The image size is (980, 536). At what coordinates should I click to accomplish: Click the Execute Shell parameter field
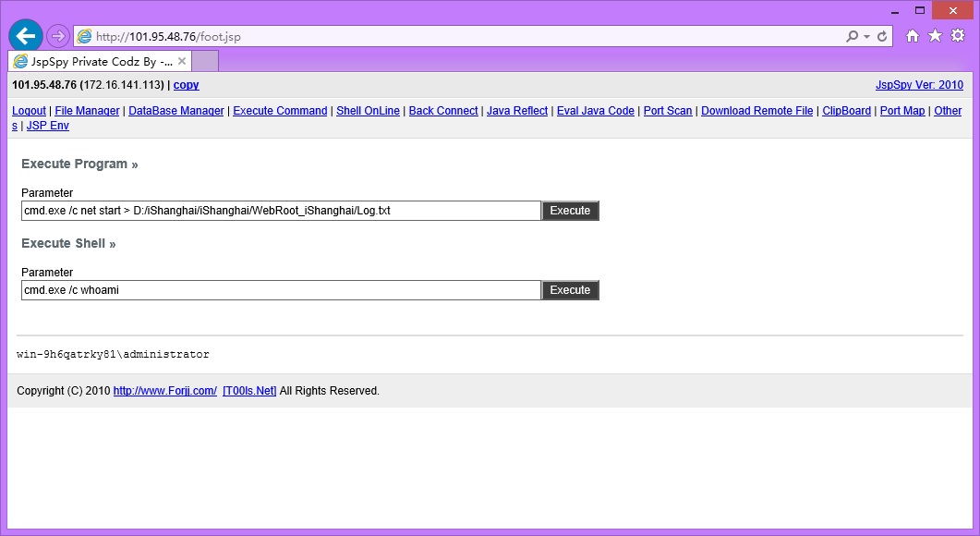tap(281, 290)
